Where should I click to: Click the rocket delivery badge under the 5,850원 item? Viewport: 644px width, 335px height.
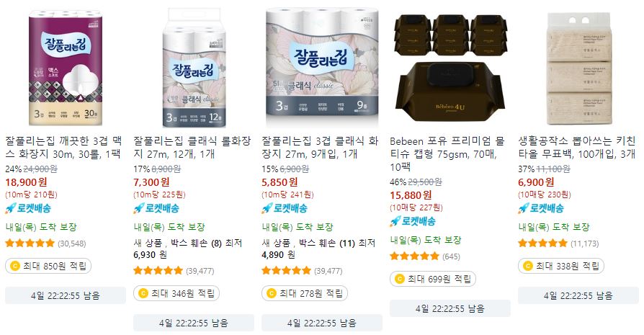[285, 208]
